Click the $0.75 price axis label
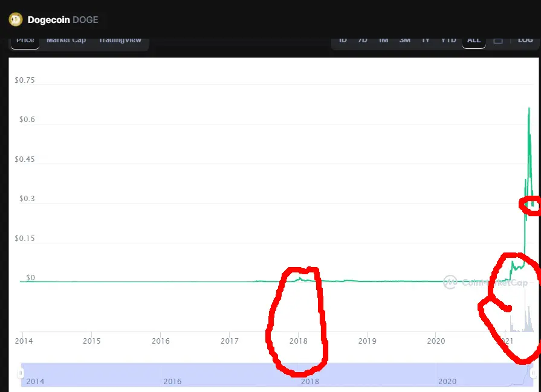This screenshot has height=392, width=541. [x=25, y=80]
